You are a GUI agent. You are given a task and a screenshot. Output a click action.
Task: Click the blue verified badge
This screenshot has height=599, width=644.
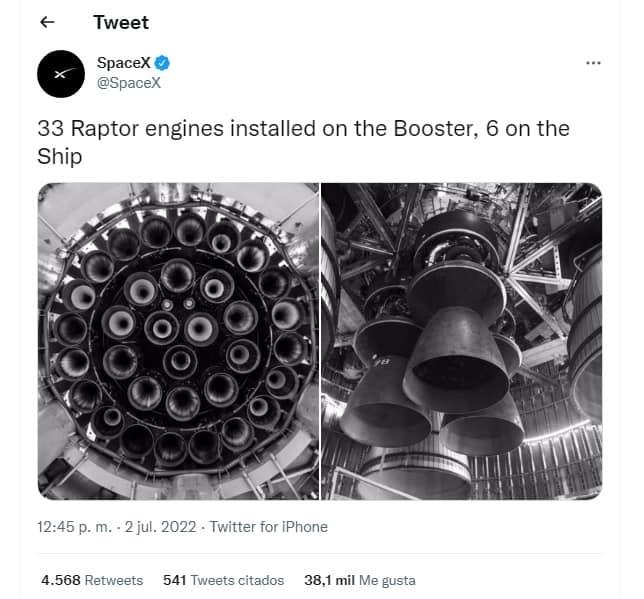162,63
